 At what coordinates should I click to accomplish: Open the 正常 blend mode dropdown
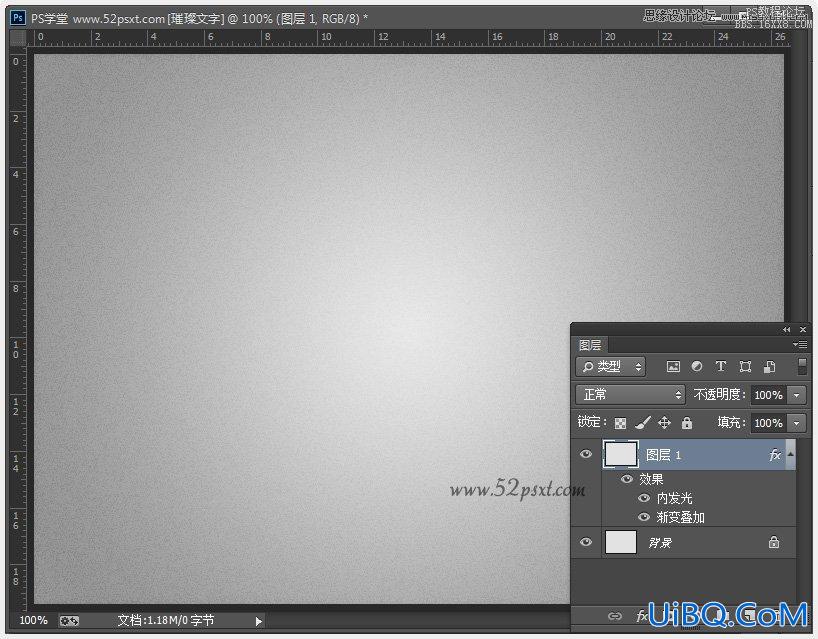coord(630,394)
